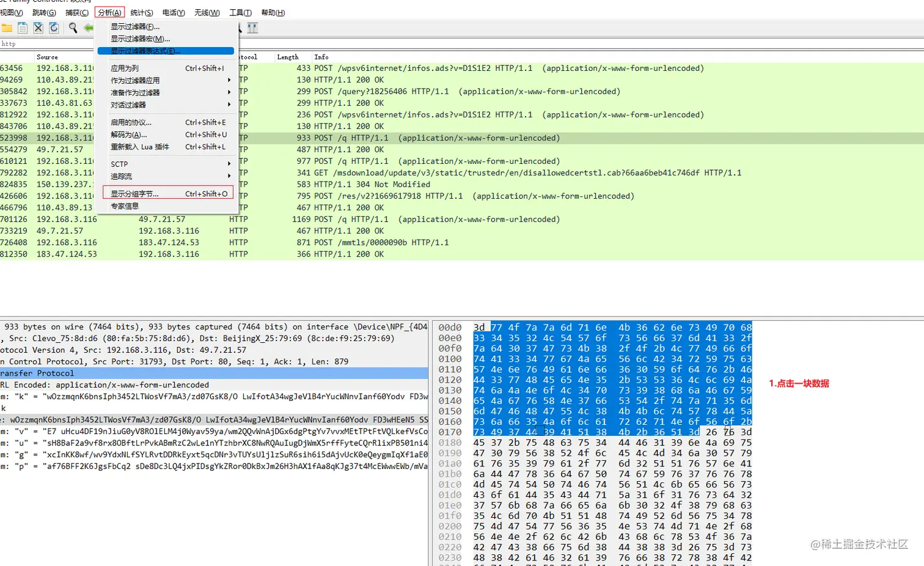Expand the SCTP submenu arrow

pos(229,164)
